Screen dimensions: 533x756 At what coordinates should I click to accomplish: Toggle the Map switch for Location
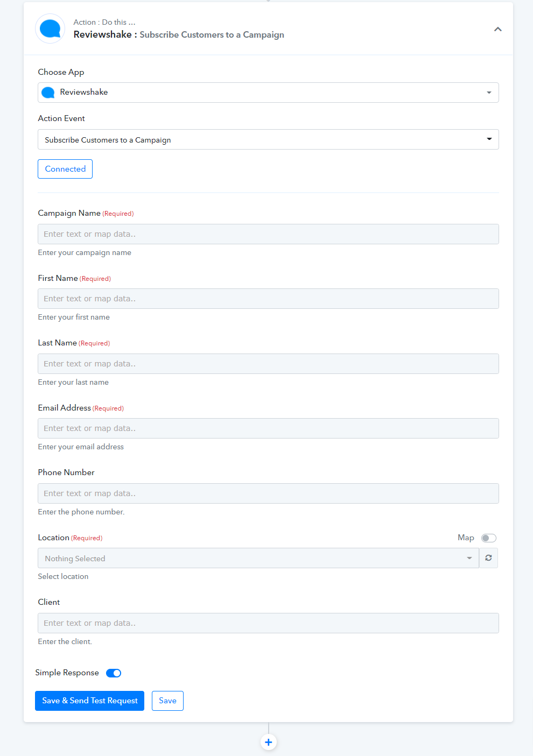489,538
